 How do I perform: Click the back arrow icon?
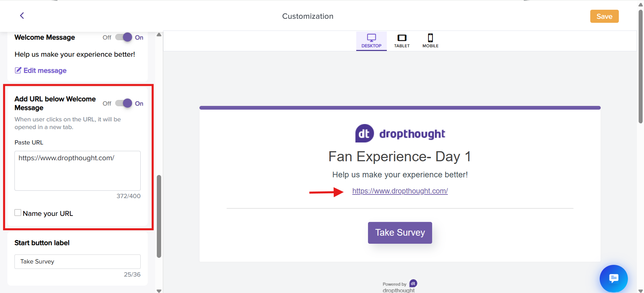[22, 16]
